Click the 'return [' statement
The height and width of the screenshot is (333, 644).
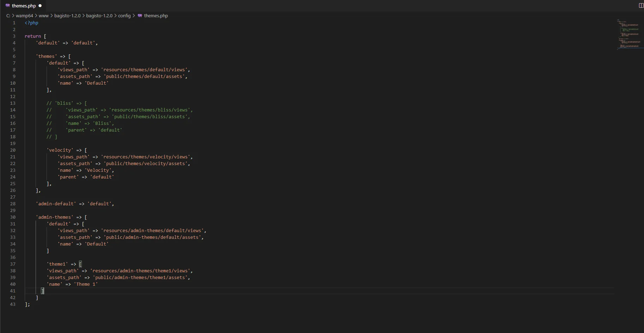click(x=35, y=36)
